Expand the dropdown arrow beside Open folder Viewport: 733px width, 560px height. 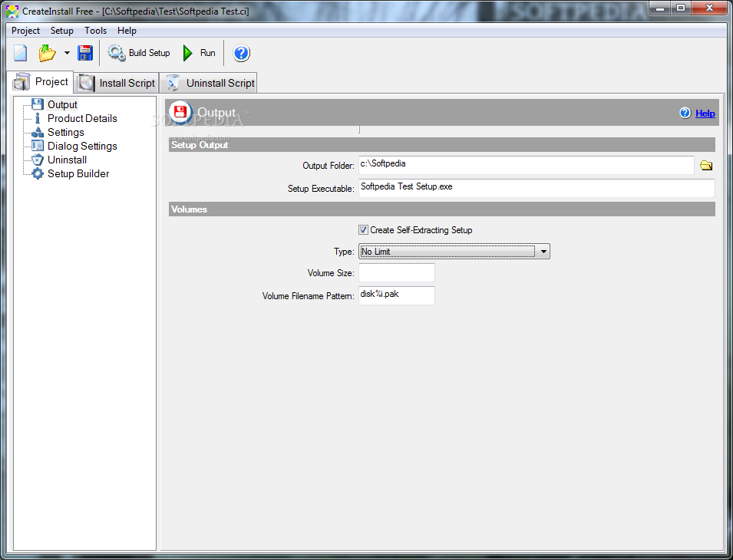click(x=67, y=53)
